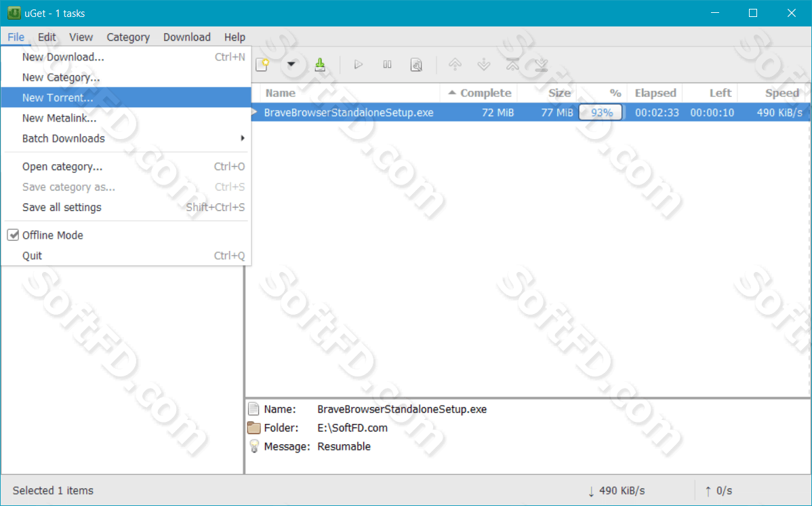Click the Start (play) toolbar icon

(359, 64)
